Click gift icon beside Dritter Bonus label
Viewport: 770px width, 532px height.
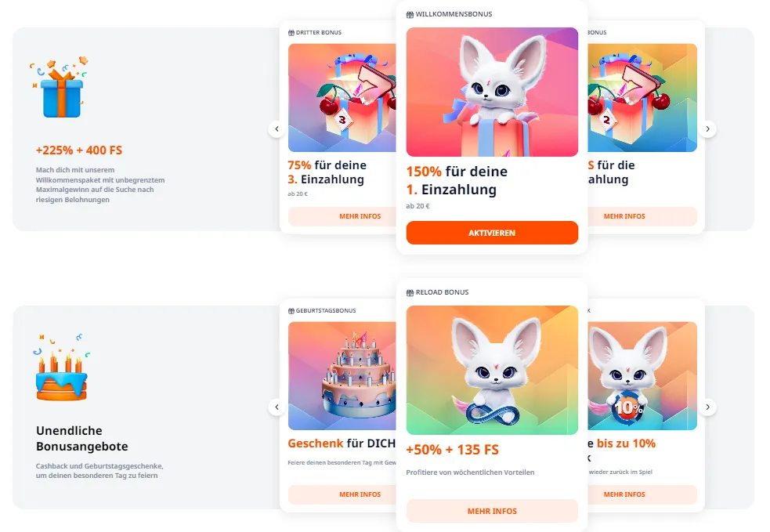291,33
